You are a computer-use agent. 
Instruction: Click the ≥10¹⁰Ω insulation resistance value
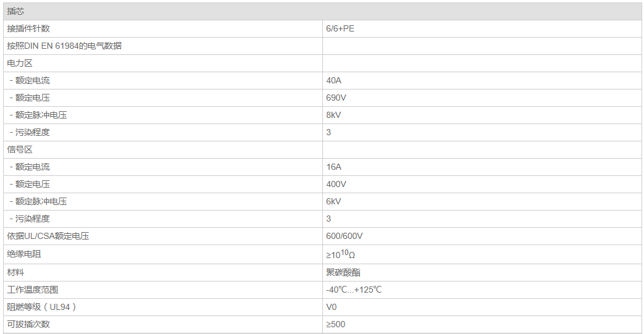340,254
